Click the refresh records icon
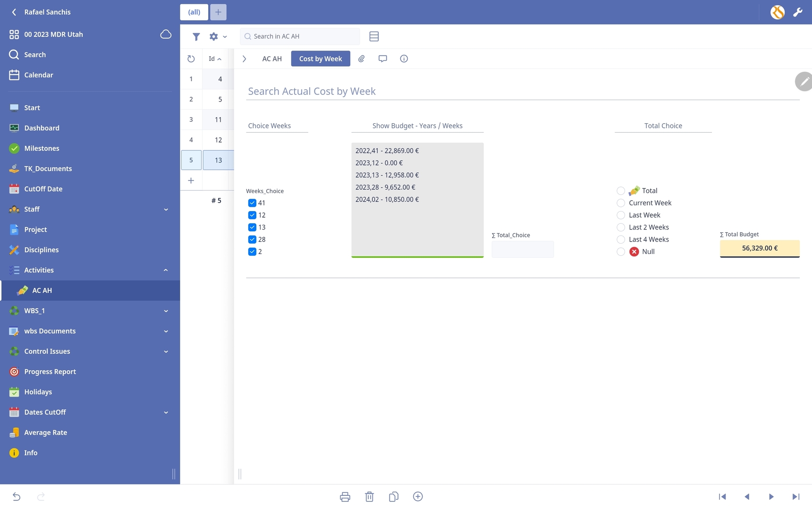The height and width of the screenshot is (508, 812). [191, 59]
